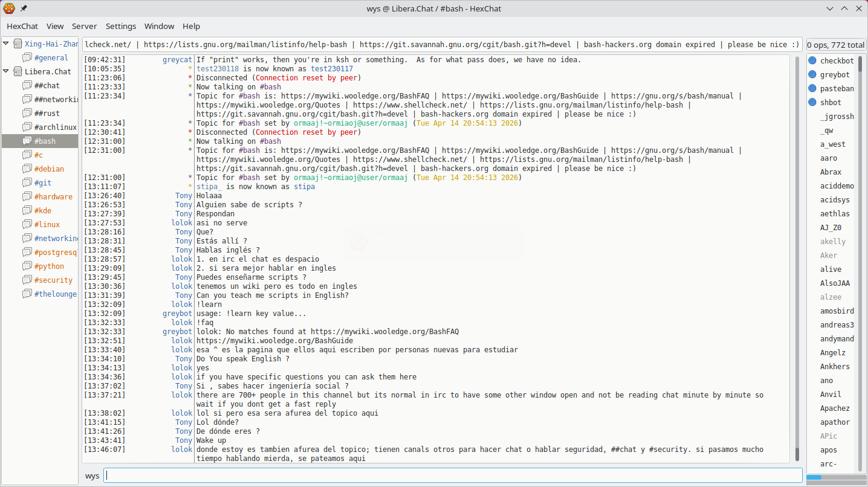Click the greybot user status icon

click(x=812, y=74)
